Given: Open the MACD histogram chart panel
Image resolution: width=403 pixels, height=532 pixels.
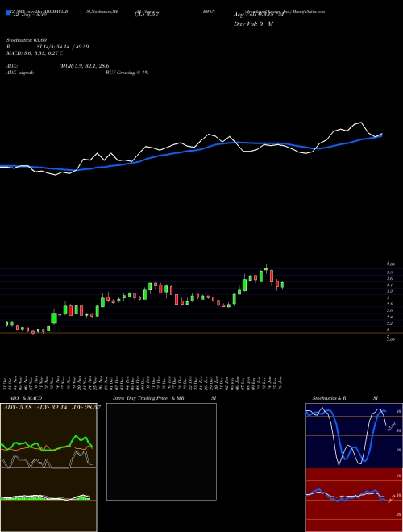Looking at the screenshot, I should tap(48, 500).
